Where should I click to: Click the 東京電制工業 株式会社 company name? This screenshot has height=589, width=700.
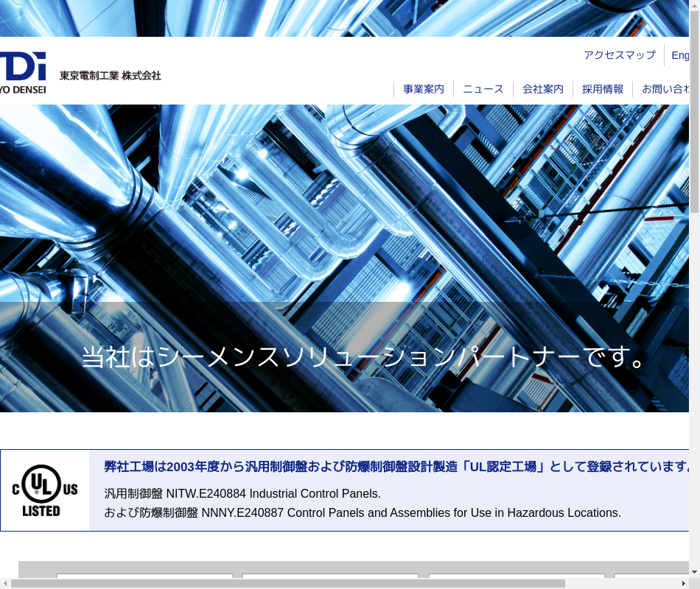click(111, 75)
